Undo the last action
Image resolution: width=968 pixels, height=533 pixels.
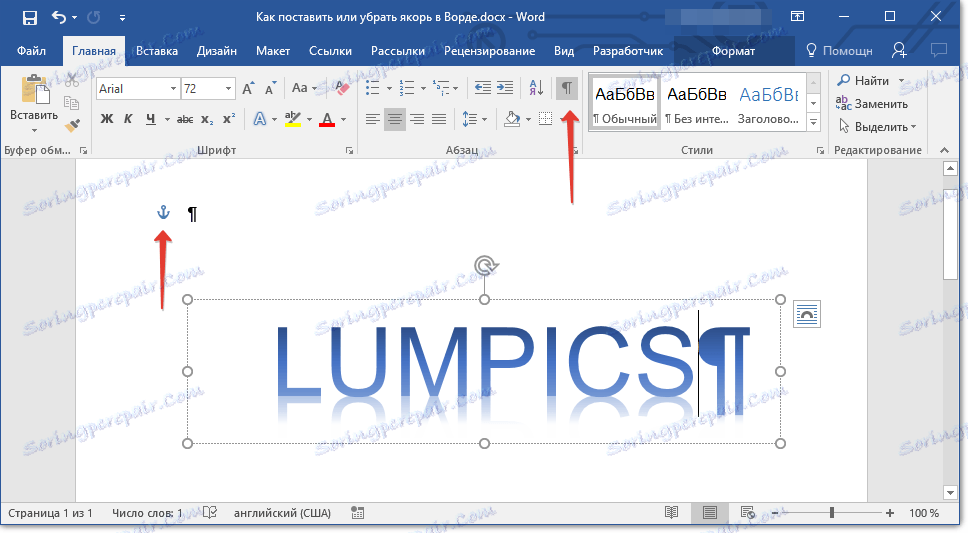click(59, 17)
